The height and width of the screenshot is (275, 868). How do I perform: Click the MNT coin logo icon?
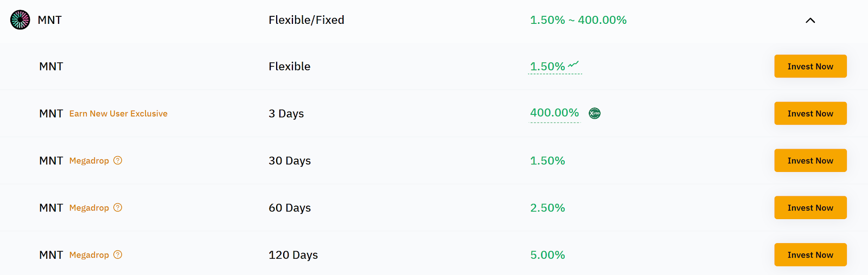[x=20, y=20]
